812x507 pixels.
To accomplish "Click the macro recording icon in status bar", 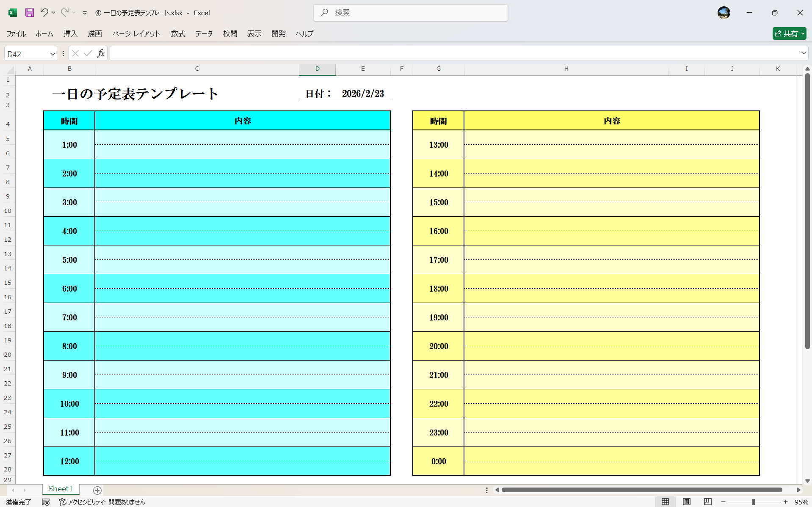I will (x=46, y=502).
